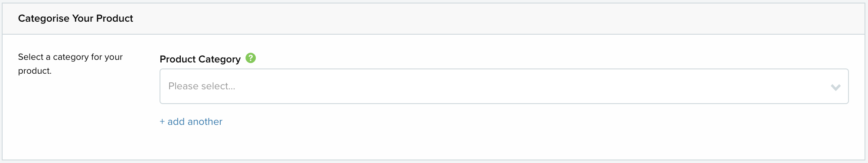This screenshot has width=868, height=163.
Task: Open help tooltip beside Product Category
Action: [251, 58]
